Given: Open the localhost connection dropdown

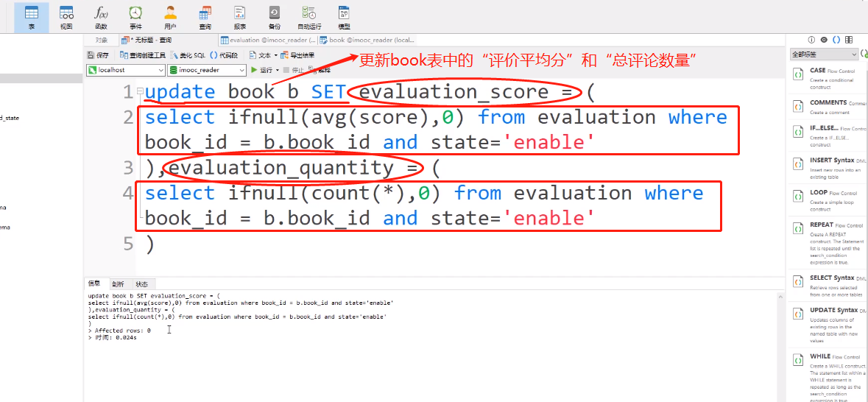Looking at the screenshot, I should click(125, 70).
